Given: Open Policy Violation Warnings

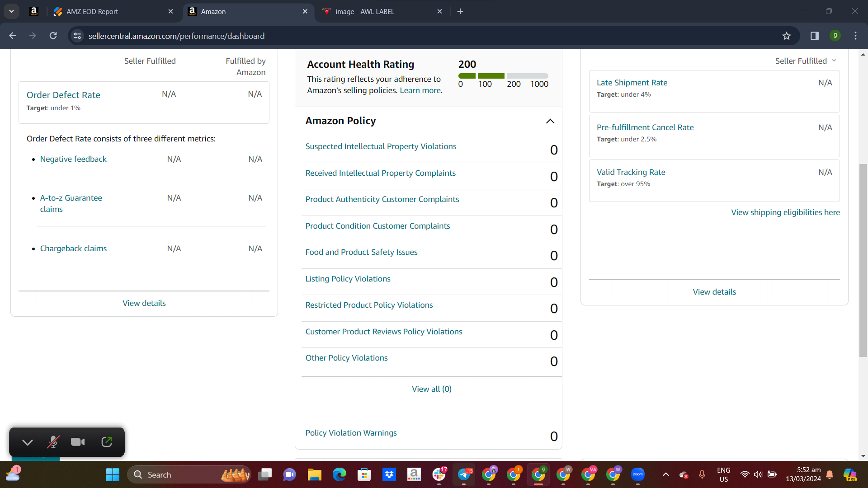Looking at the screenshot, I should [351, 433].
